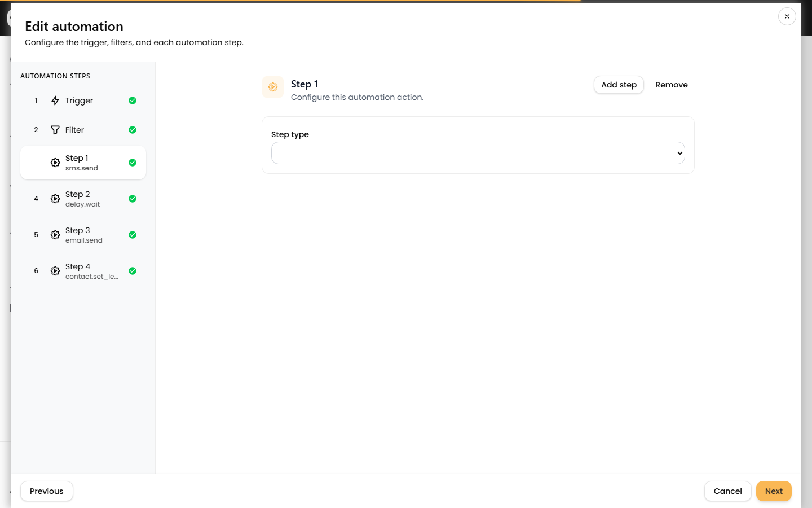Click the green checkmark on the Filter row

(133, 130)
